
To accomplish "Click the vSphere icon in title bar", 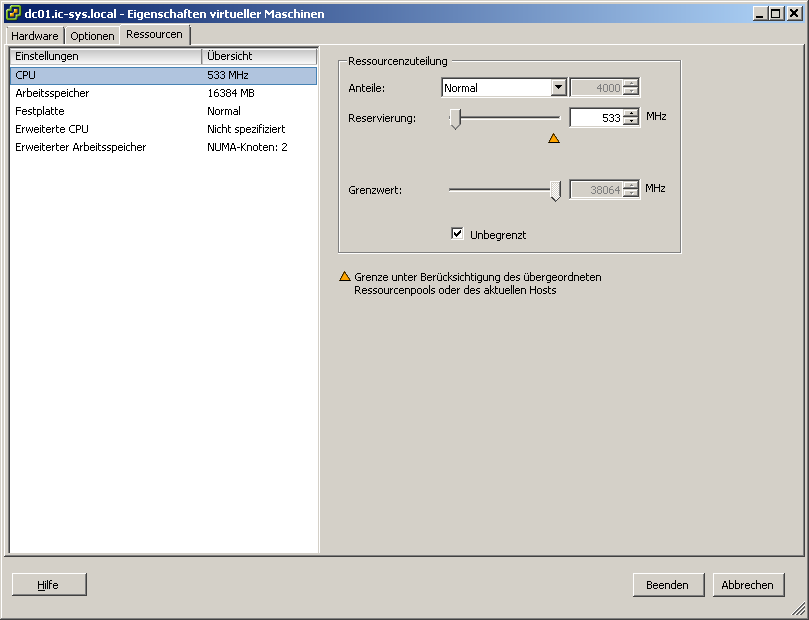I will click(13, 13).
